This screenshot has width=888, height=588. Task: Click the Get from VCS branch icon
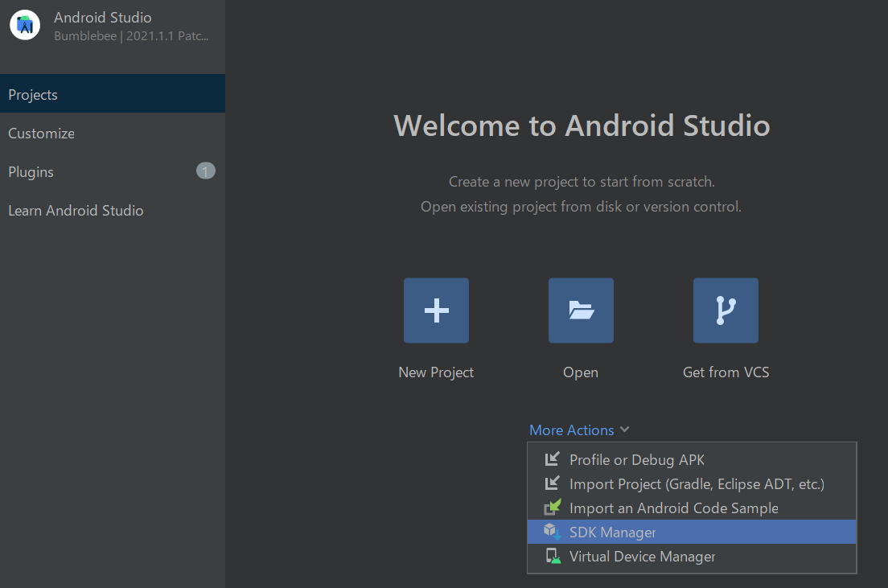726,310
